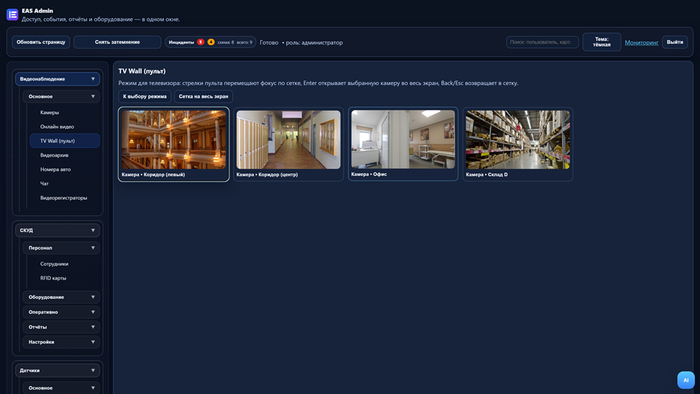Open camera thumbnail «Коридор (центр)»
Screen dimensions: 700x394
[288, 144]
